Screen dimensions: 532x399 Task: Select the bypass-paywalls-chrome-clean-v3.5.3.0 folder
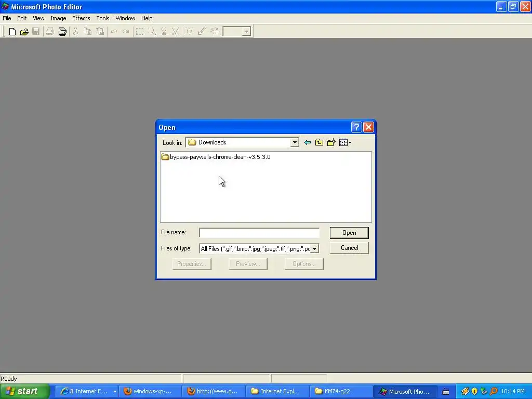[x=216, y=157]
